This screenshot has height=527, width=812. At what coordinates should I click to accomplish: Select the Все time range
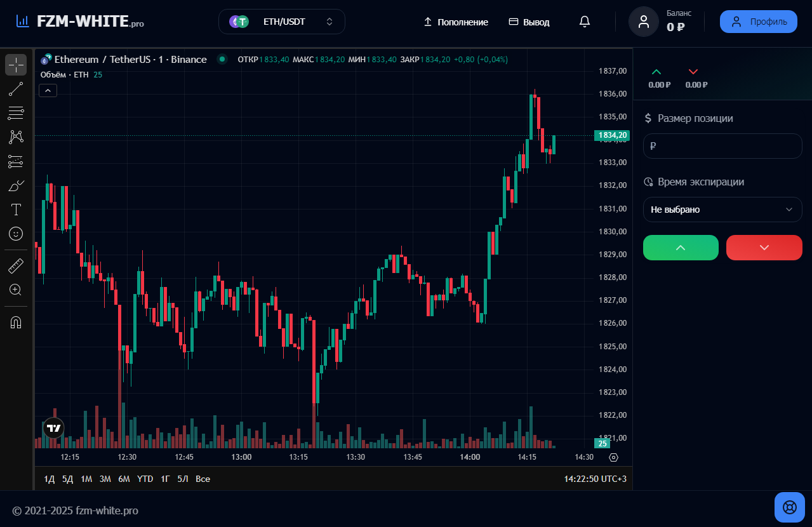point(203,479)
